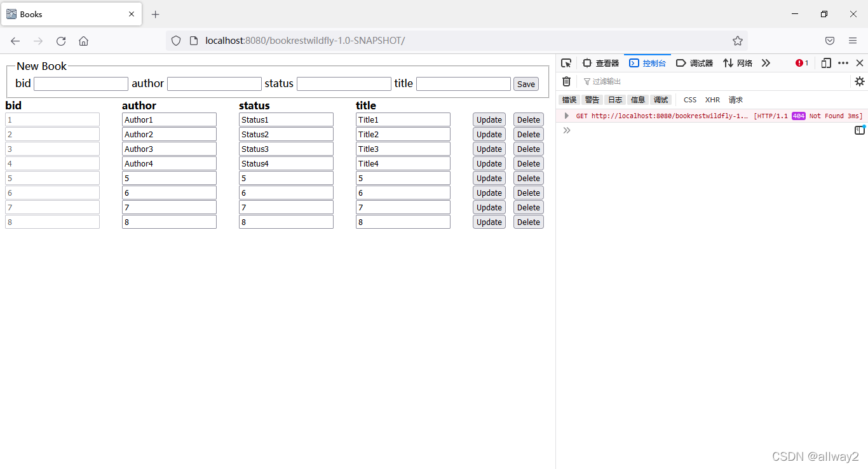This screenshot has height=469, width=868.
Task: Open a new browser tab
Action: click(156, 14)
